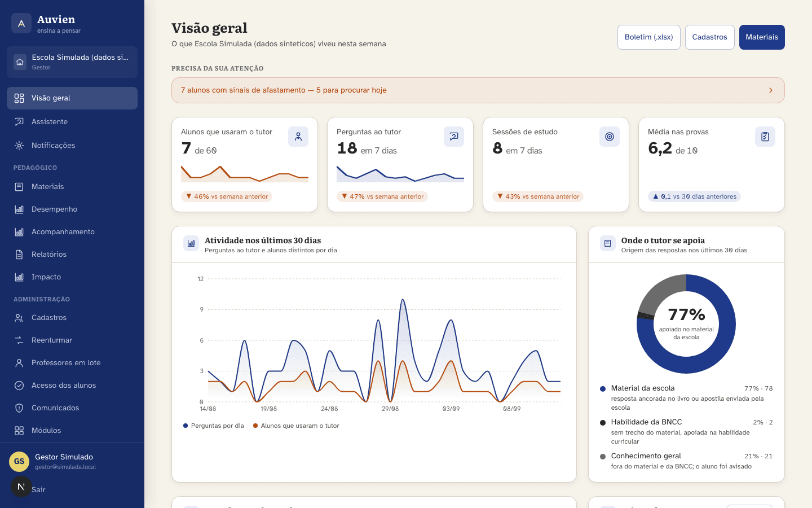812x508 pixels.
Task: Select the Material da escola legend row
Action: click(x=686, y=397)
